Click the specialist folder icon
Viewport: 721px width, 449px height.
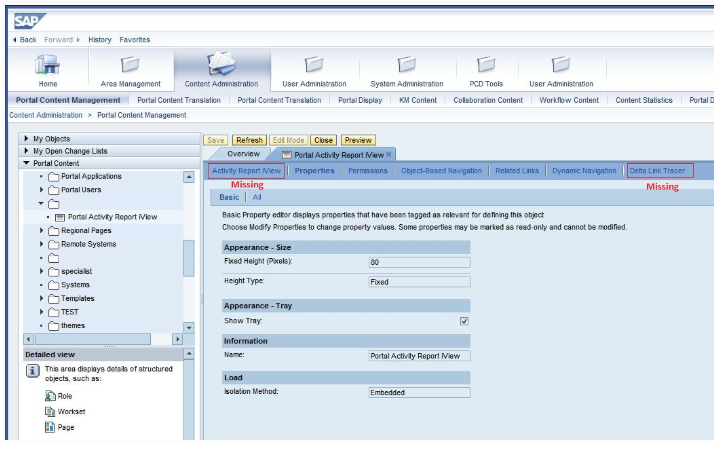[54, 271]
